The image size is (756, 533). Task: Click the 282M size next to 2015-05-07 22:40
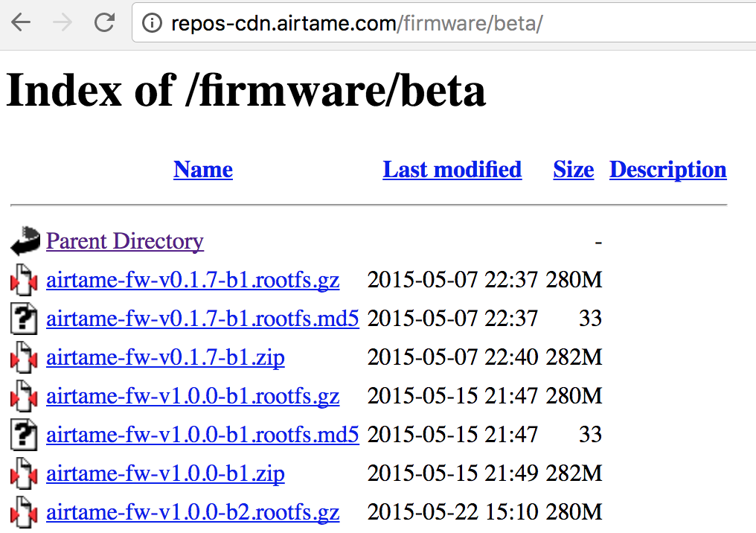pyautogui.click(x=574, y=357)
